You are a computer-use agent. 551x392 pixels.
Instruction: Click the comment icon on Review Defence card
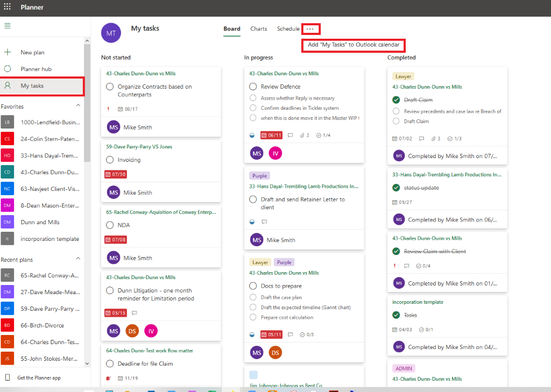pos(290,135)
